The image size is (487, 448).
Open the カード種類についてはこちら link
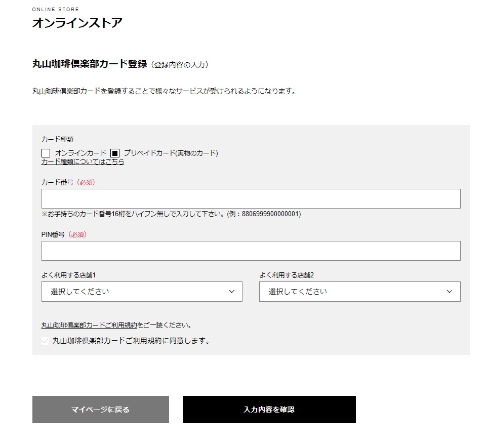(83, 162)
